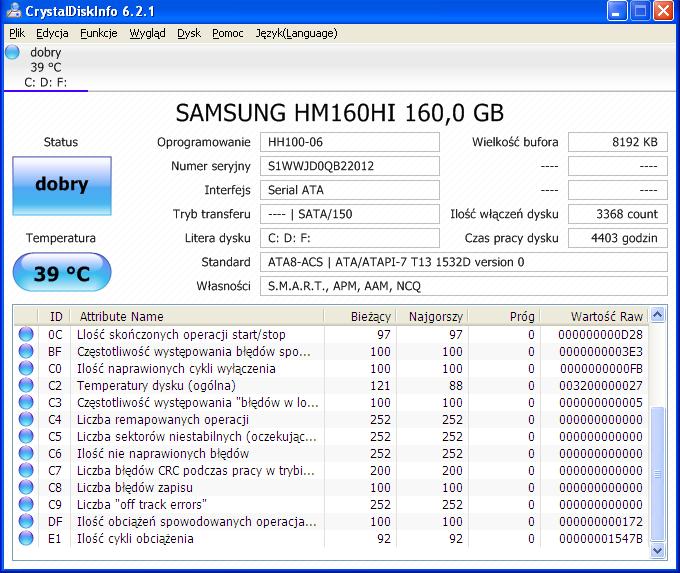Click the status orb for attribute DF
680x573 pixels.
click(x=26, y=521)
